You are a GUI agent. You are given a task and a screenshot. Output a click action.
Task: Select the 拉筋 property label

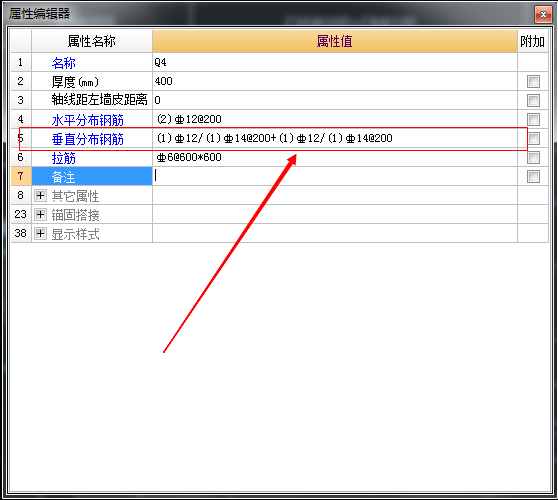(63, 158)
